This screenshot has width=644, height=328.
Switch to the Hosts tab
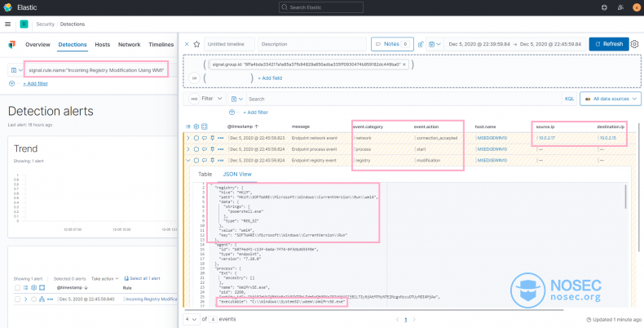click(102, 45)
